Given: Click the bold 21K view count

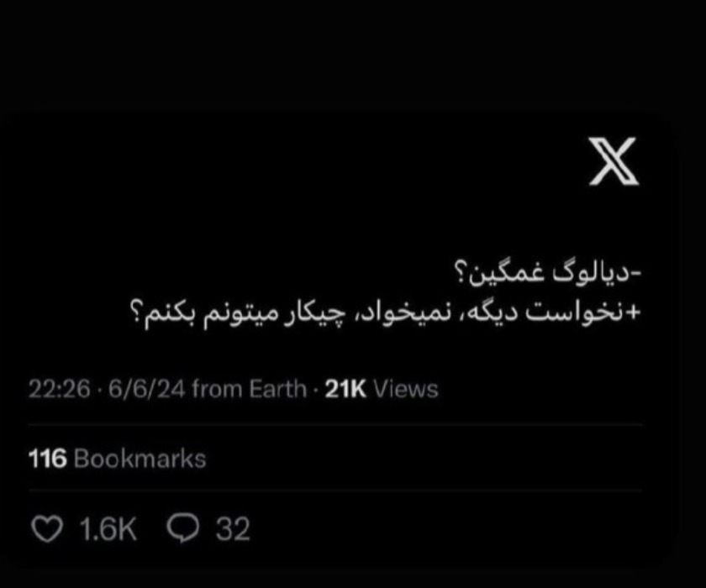Looking at the screenshot, I should click(x=345, y=389).
